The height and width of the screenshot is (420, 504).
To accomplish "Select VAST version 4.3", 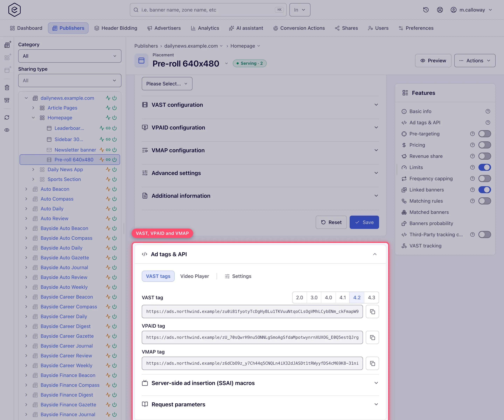I will pos(371,298).
